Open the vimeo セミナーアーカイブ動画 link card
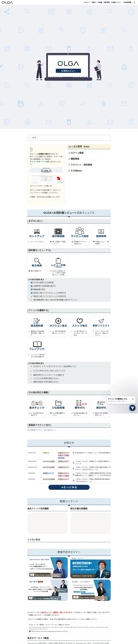Screen dimensions: 138x644 click(x=69, y=628)
